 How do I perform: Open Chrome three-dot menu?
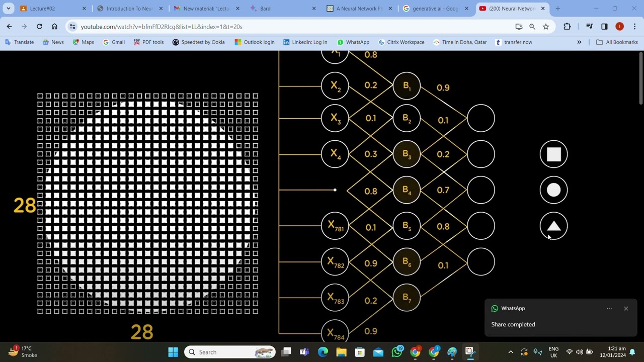pos(634,27)
